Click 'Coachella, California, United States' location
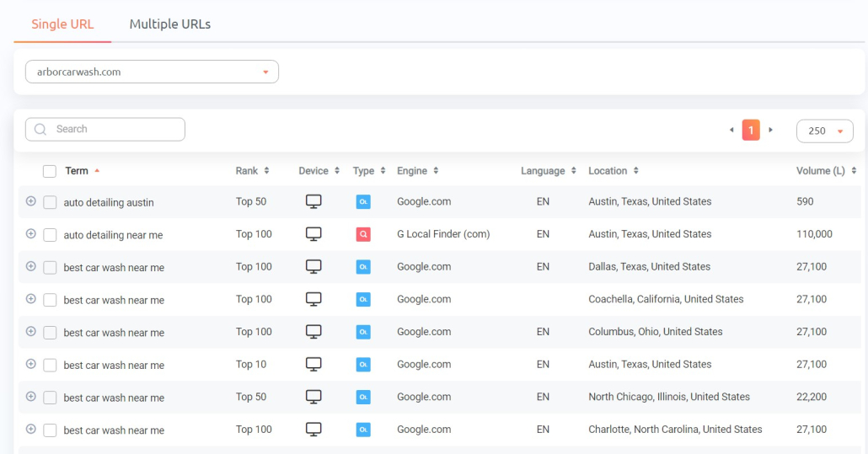 point(666,299)
